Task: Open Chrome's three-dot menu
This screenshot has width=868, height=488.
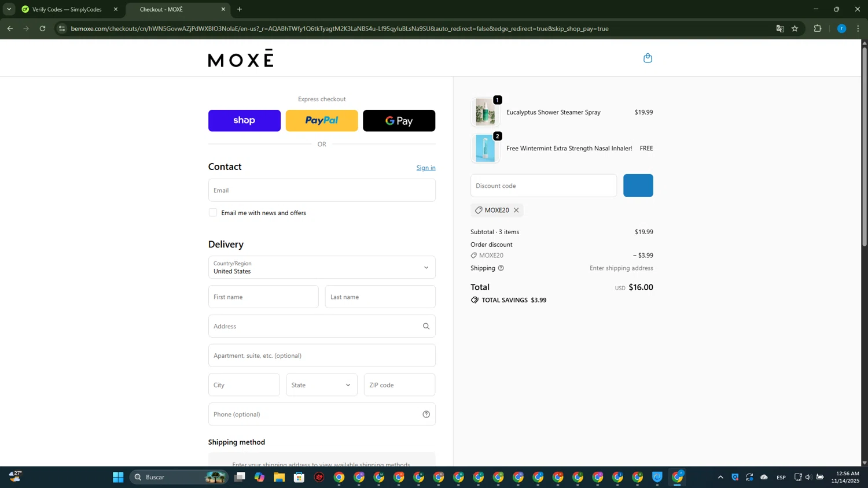Action: pyautogui.click(x=858, y=28)
